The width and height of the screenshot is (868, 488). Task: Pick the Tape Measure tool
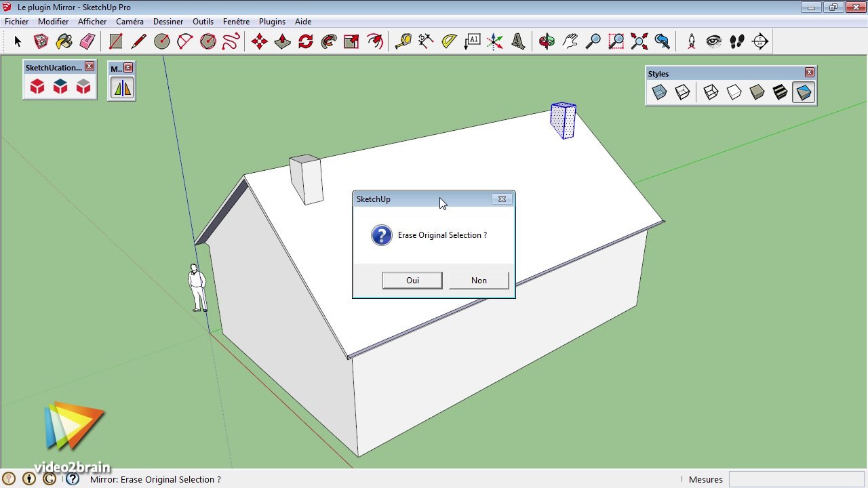pos(403,41)
